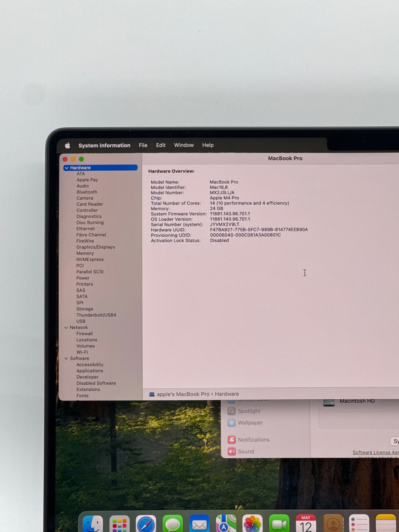
Task: Select Bluetooth in the sidebar
Action: point(87,192)
